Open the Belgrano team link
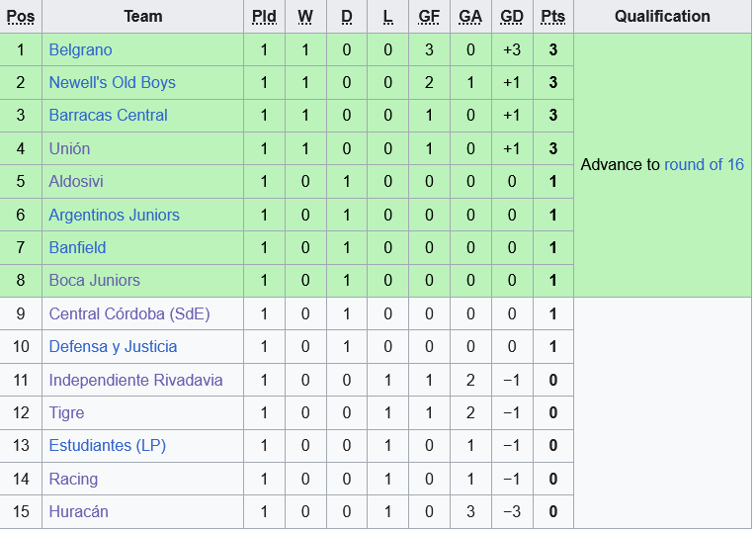The width and height of the screenshot is (756, 533). pyautogui.click(x=80, y=49)
